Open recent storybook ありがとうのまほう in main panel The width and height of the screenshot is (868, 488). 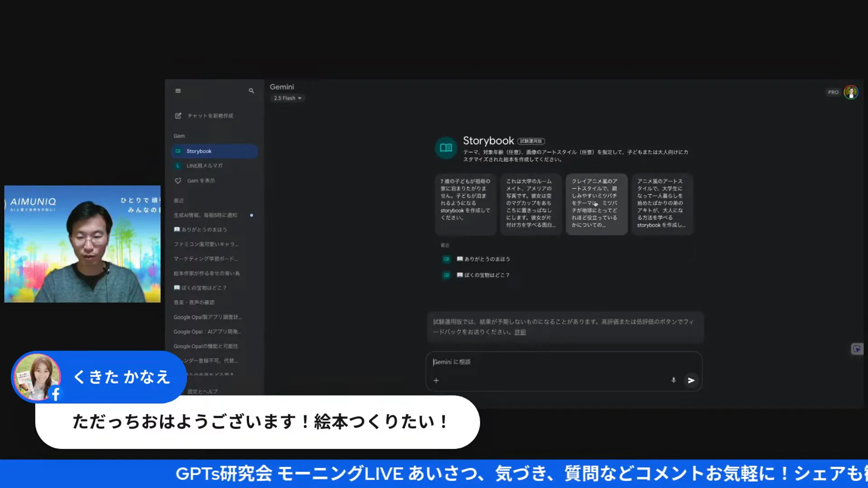point(483,259)
